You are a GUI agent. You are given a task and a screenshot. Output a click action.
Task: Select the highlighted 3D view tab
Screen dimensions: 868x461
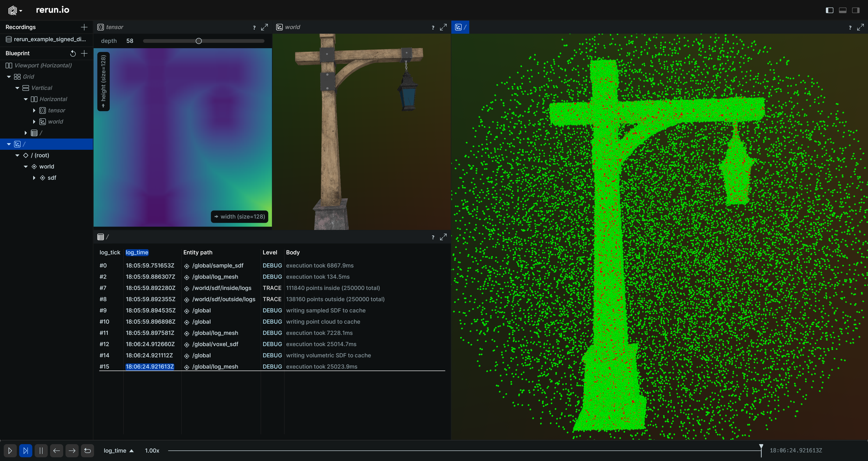coord(461,27)
